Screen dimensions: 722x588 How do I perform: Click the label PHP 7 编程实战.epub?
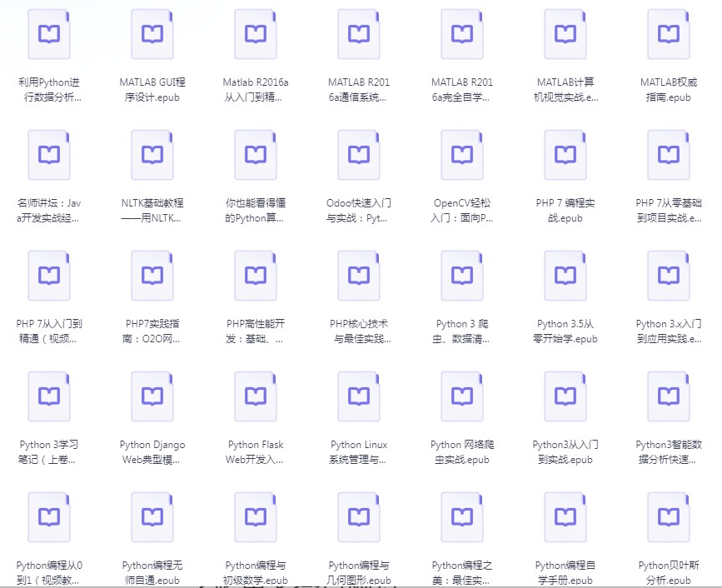[565, 211]
